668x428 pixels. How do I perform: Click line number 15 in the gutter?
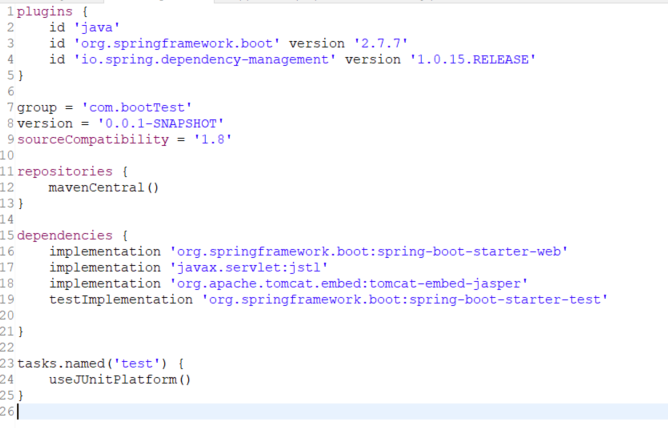(7, 236)
